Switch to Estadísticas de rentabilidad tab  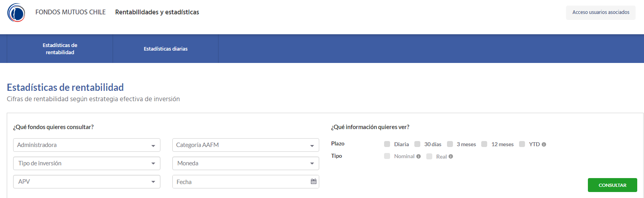coord(60,49)
